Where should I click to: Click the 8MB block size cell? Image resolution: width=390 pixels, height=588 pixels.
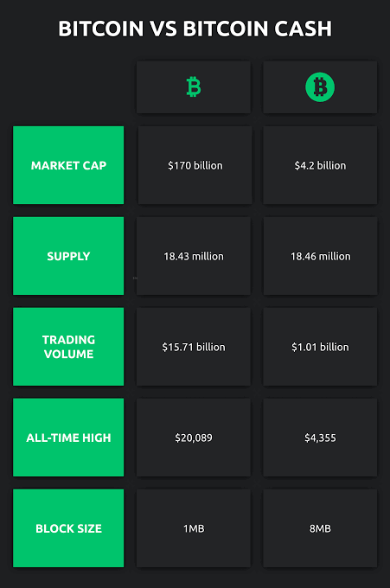320,528
